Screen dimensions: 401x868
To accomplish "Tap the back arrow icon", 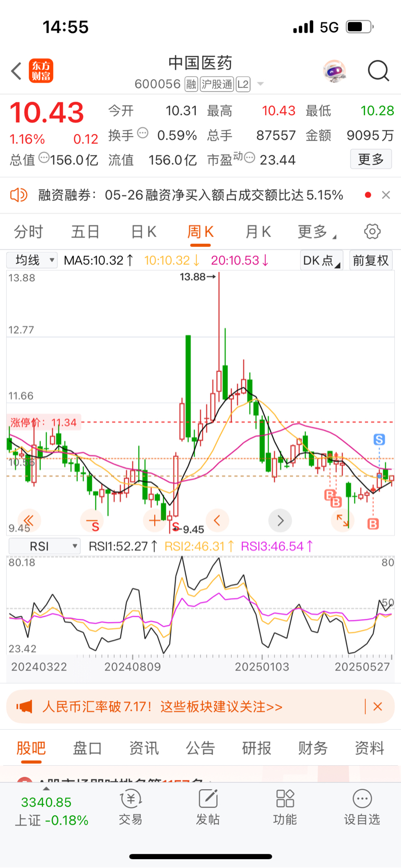I will 16,70.
